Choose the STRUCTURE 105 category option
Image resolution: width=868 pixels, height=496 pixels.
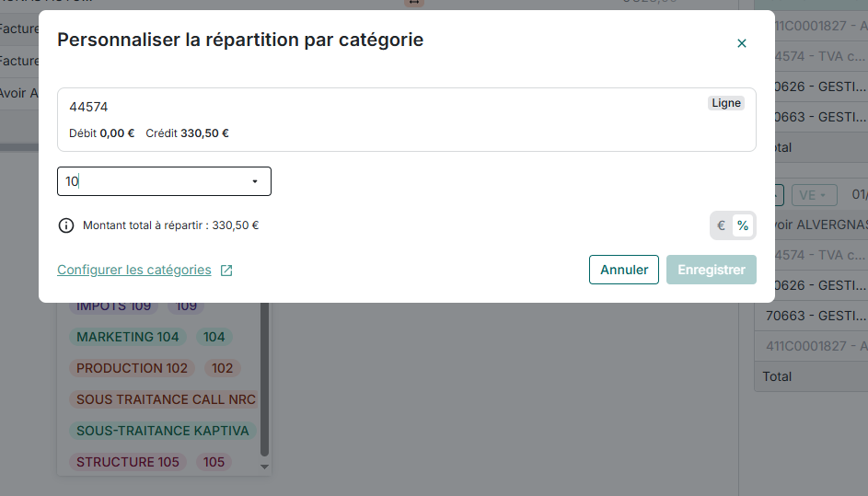point(128,462)
